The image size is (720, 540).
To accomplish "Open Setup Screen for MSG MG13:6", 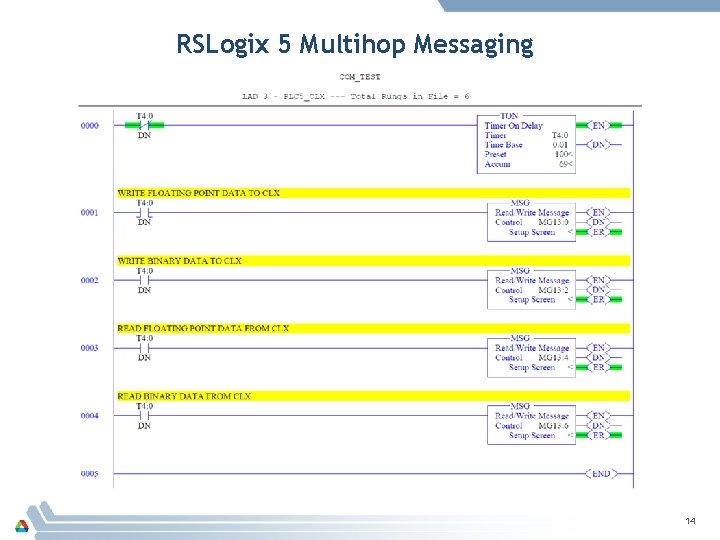I will pos(532,435).
